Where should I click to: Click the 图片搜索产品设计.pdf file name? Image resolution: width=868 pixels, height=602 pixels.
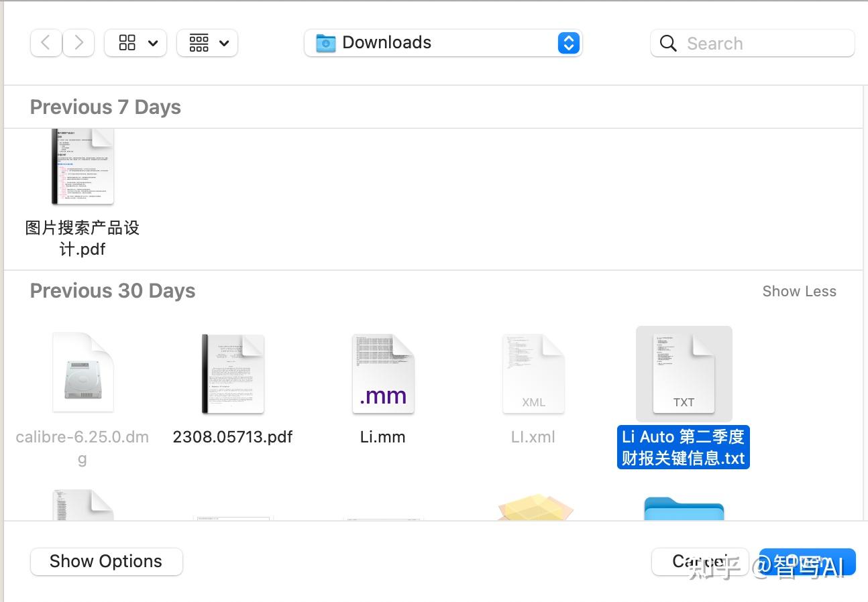(83, 239)
